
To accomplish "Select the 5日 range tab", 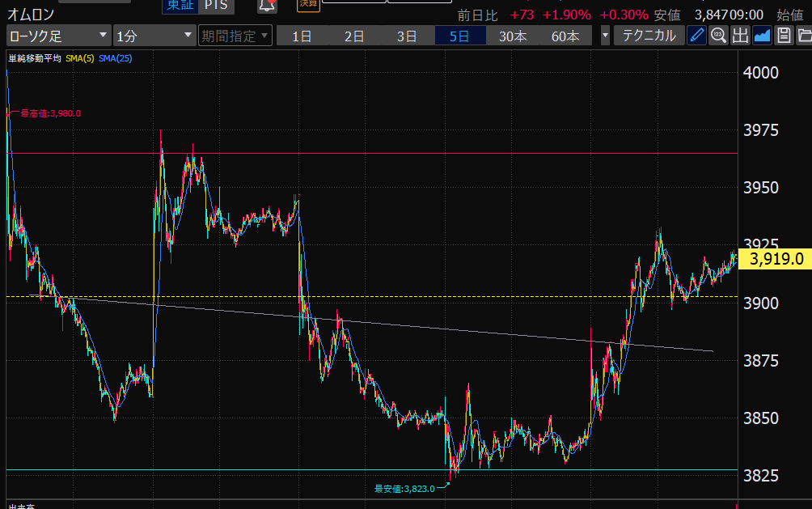I will click(460, 36).
